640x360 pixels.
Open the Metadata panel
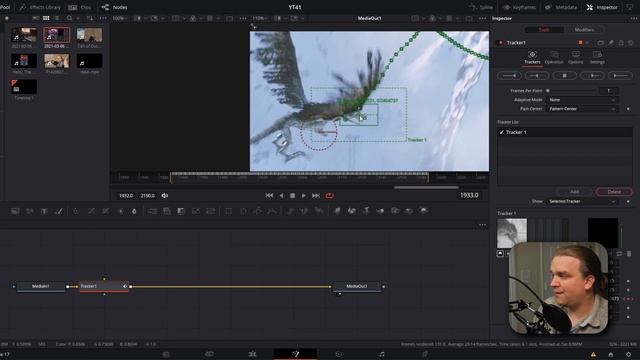(562, 7)
